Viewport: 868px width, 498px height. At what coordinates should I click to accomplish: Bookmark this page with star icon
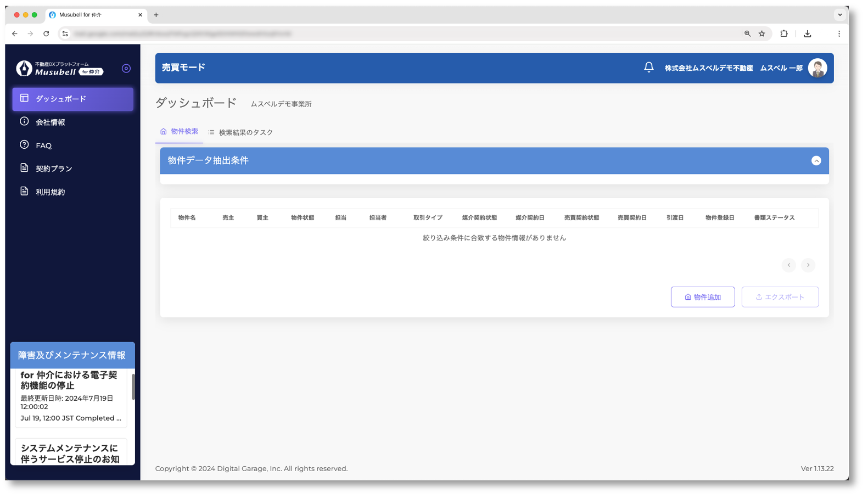tap(761, 34)
